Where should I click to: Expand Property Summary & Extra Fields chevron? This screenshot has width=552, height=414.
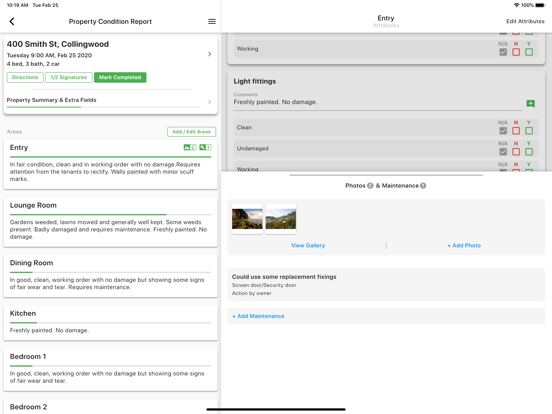tap(209, 102)
